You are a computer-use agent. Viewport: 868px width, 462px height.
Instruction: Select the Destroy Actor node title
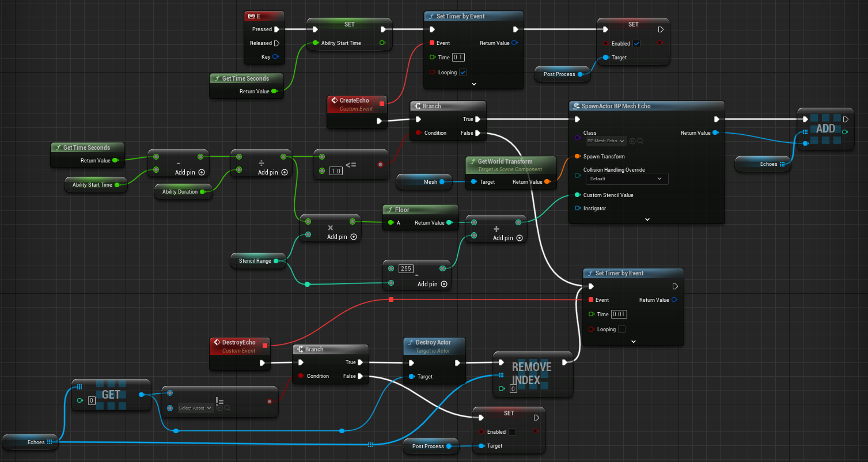[x=433, y=342]
